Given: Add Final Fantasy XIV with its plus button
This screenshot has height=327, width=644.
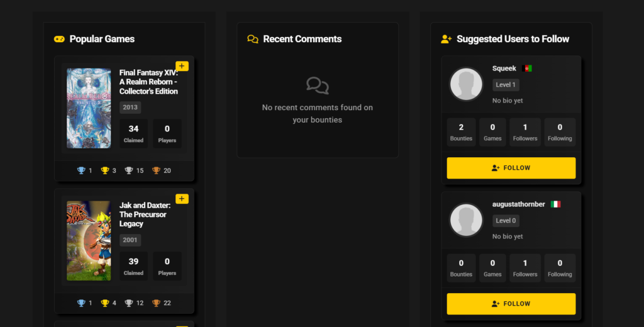Looking at the screenshot, I should pyautogui.click(x=182, y=66).
